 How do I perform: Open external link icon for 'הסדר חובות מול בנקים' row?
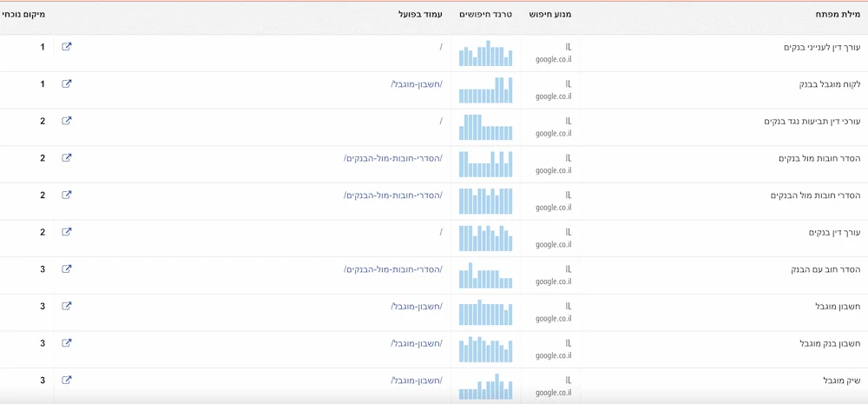[67, 158]
